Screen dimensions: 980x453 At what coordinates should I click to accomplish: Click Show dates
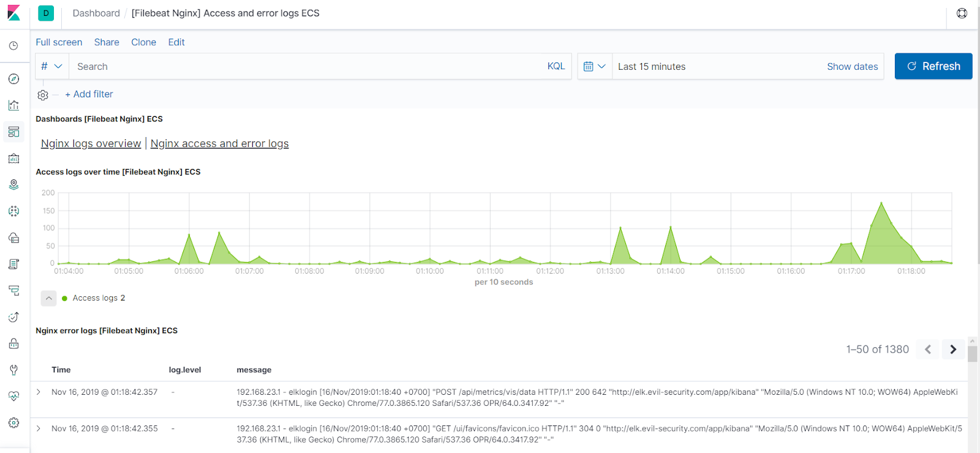(x=852, y=66)
